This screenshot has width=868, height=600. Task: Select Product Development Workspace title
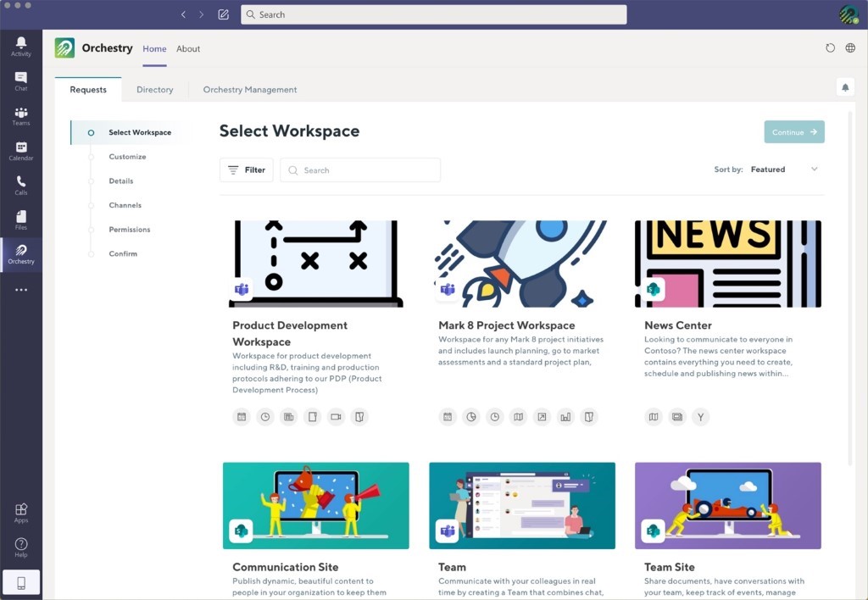(290, 333)
